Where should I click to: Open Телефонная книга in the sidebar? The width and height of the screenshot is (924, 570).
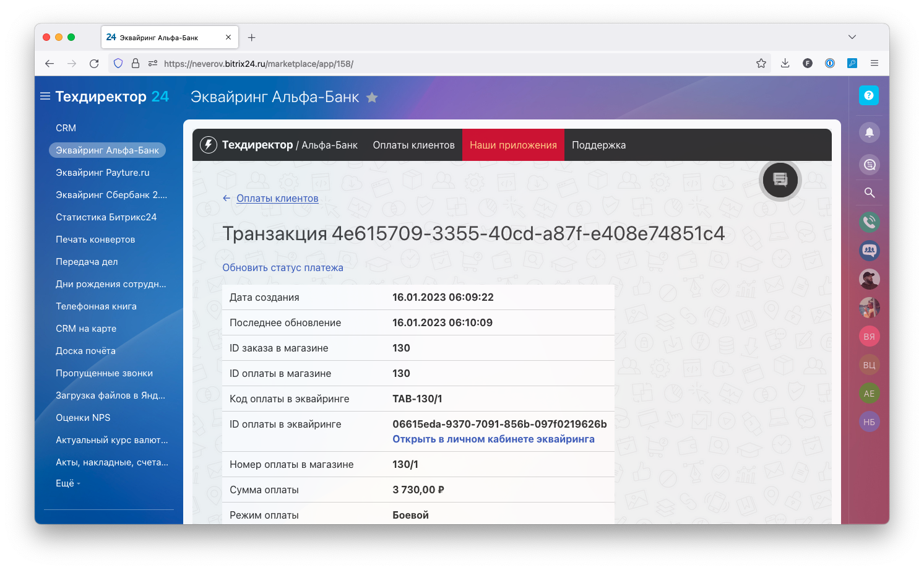[96, 306]
